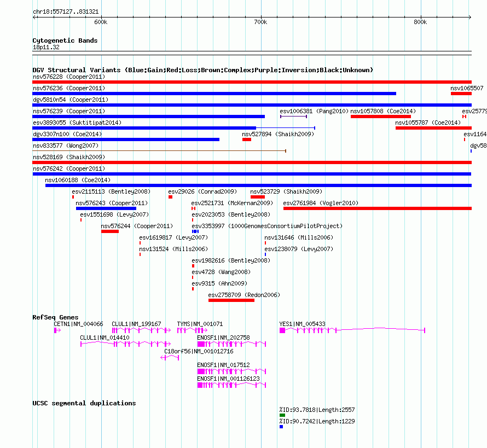Click TYMS|NM_001071 gene label

(200, 324)
